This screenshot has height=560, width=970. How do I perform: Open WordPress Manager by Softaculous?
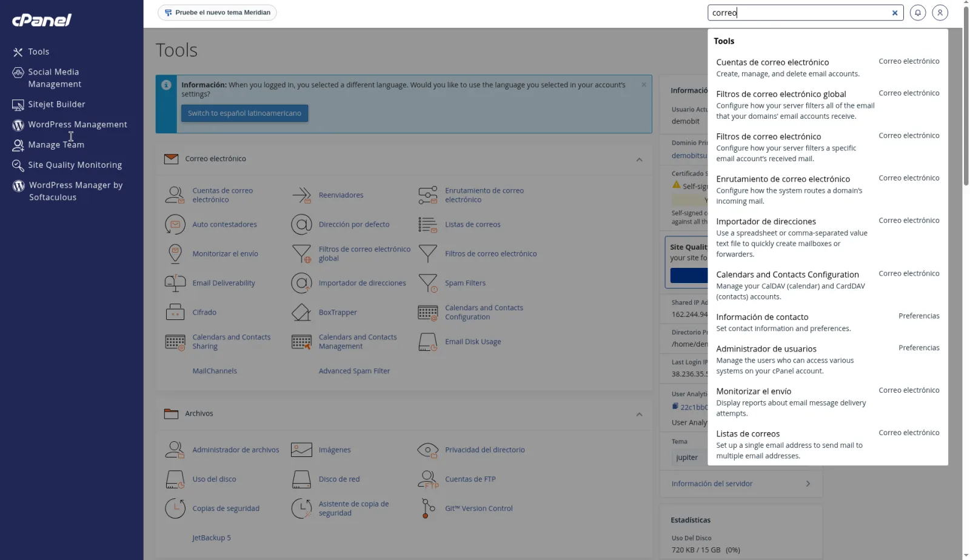pos(75,192)
